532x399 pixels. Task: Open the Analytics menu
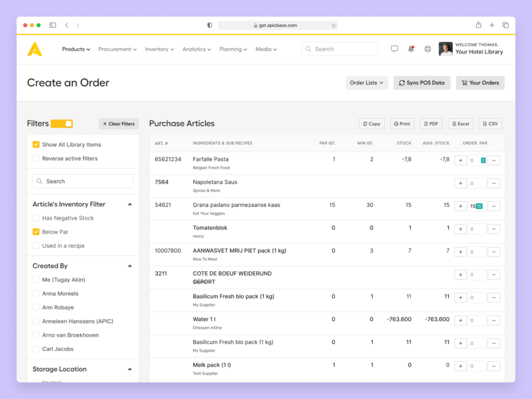pos(196,49)
